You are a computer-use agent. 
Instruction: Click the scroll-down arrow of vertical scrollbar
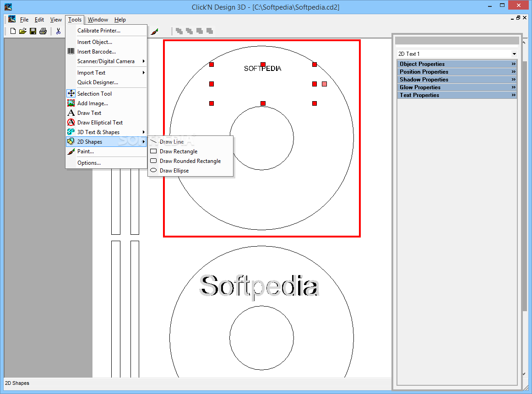(x=524, y=374)
